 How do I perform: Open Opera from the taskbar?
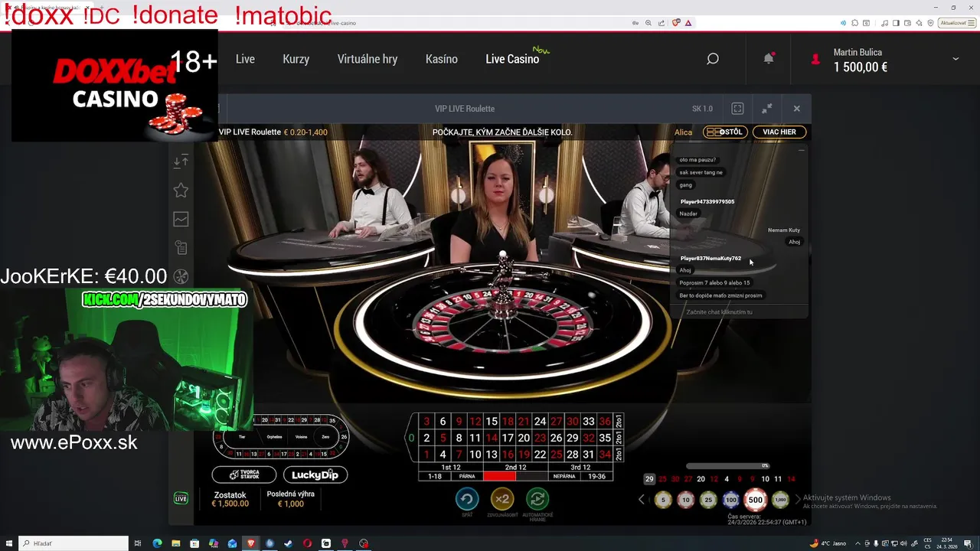[307, 543]
